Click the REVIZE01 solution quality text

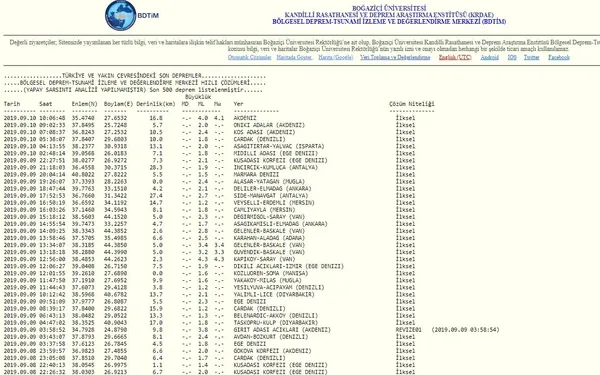coord(409,330)
